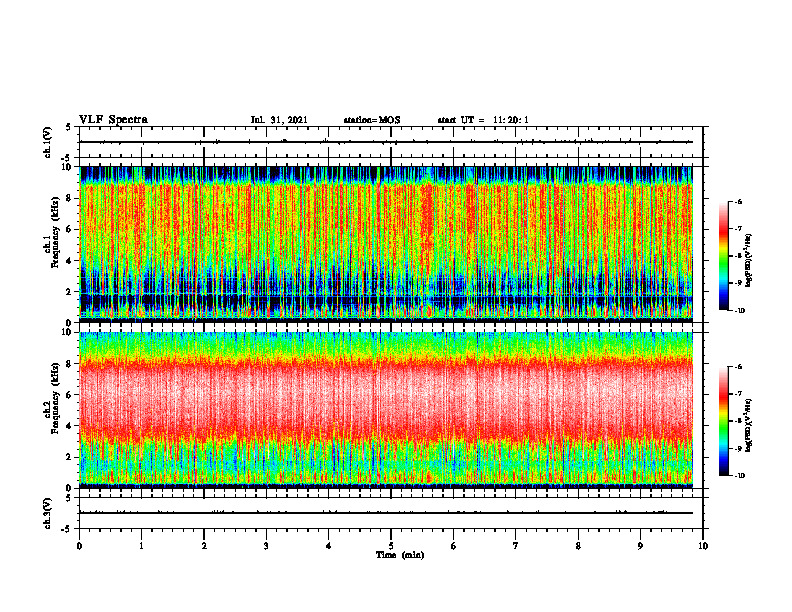
Task: Click the "-7" tick on ch.2 colorbar
Action: [738, 394]
